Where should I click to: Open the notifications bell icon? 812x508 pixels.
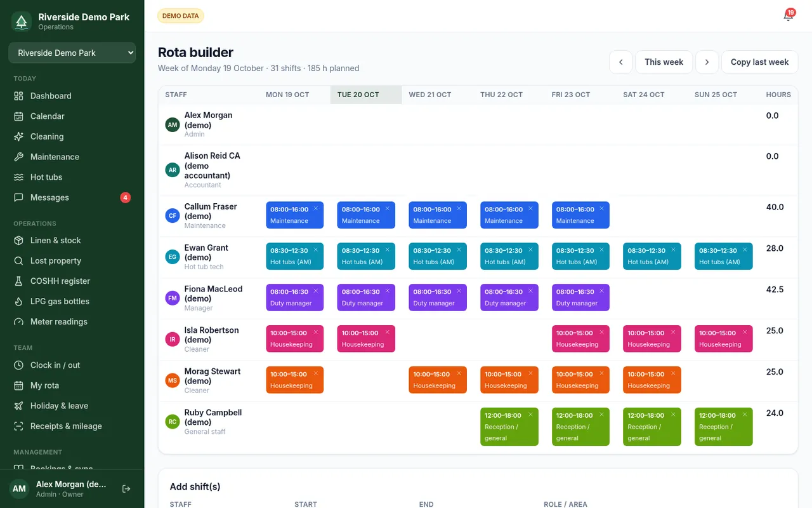[788, 16]
